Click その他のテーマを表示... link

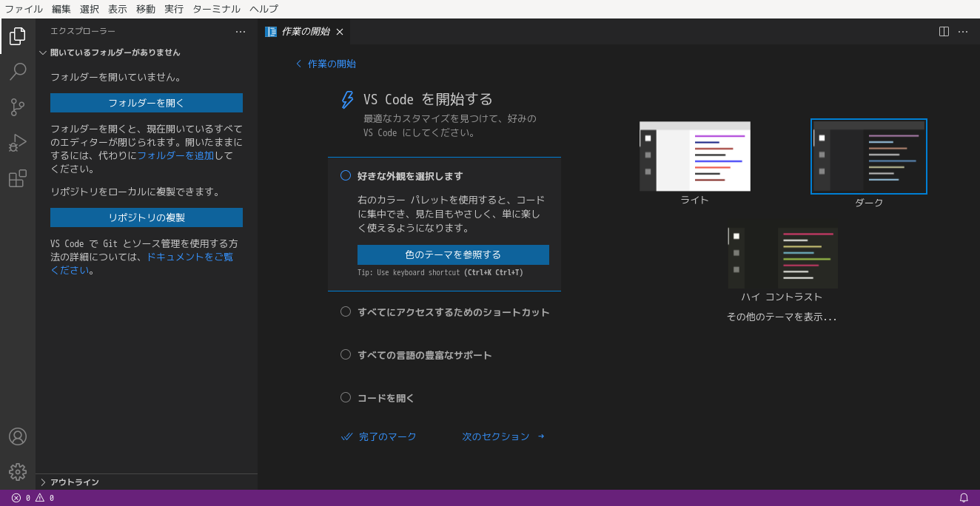click(782, 317)
